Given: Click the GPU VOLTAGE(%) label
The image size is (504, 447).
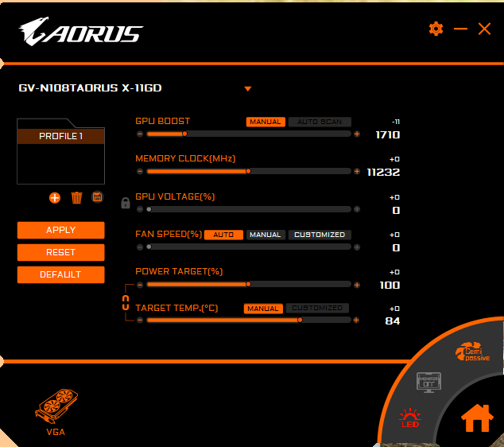Looking at the screenshot, I should (x=175, y=196).
